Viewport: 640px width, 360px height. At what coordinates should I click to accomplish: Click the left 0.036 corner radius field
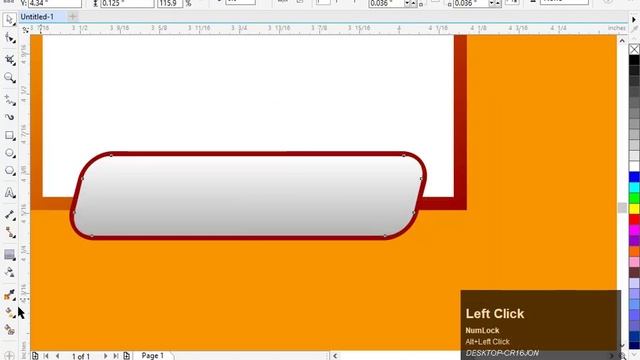[386, 3]
